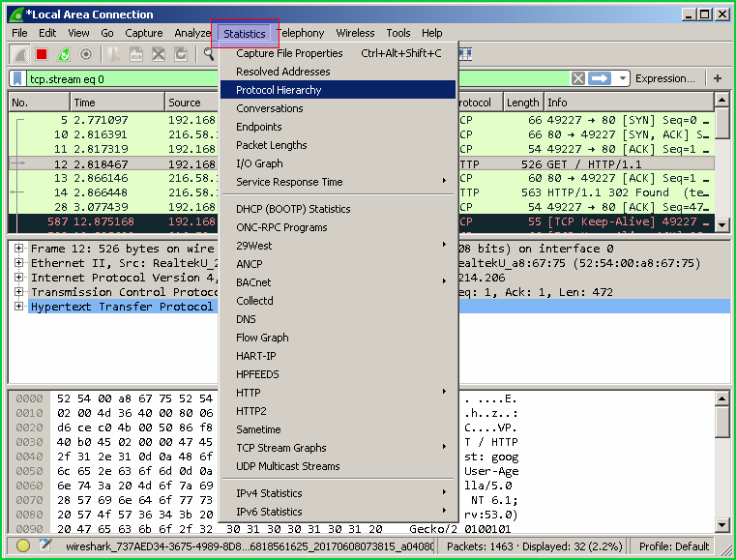Select DHCP (BOOTP) Statistics entry
This screenshot has width=736, height=560.
(338, 209)
